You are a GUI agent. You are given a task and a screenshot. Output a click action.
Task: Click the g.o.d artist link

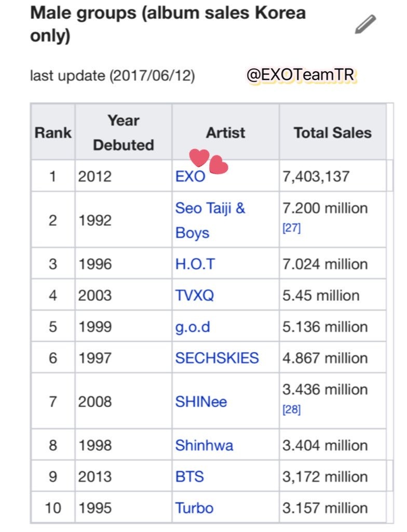click(x=193, y=327)
